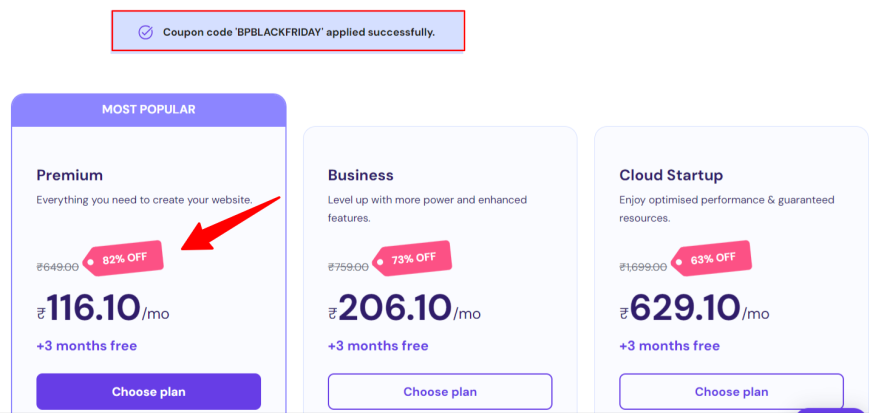The height and width of the screenshot is (413, 884).
Task: Click the ₹629.10/mo Cloud Startup price
Action: 685,308
